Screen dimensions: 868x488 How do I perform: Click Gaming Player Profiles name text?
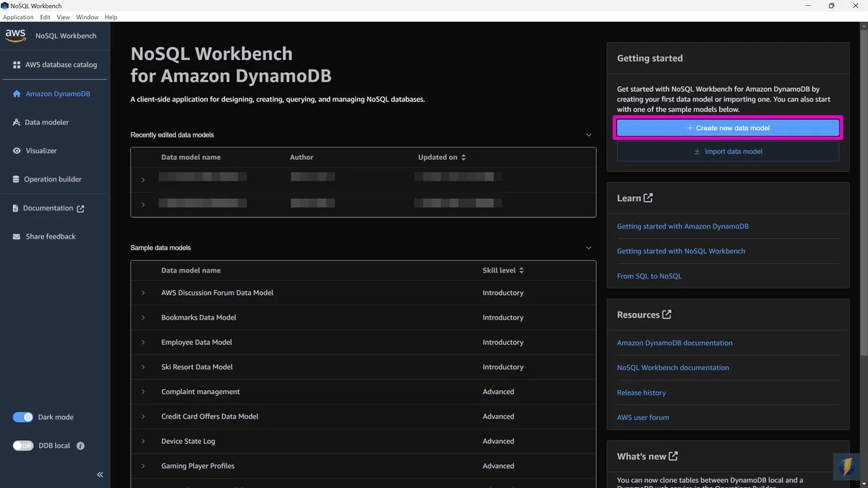click(198, 466)
